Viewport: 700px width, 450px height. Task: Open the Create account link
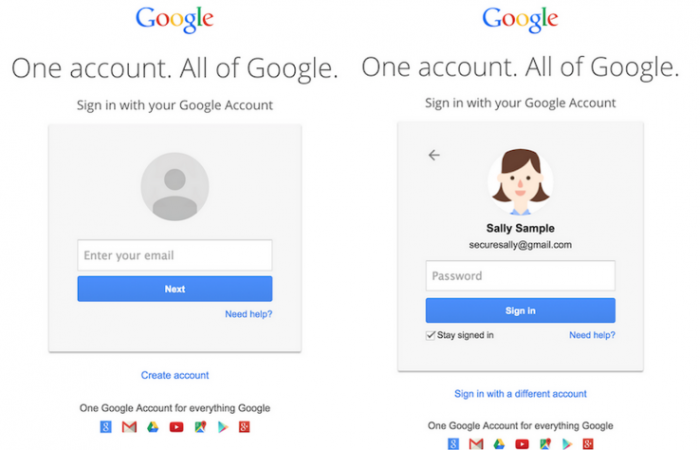tap(175, 375)
